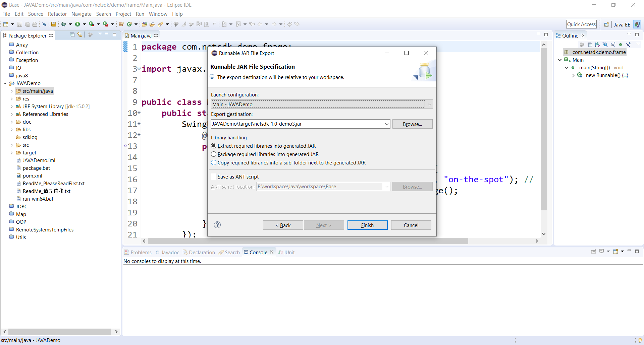Toggle Hide Local Types in Outline
The image size is (644, 345).
[x=628, y=45]
